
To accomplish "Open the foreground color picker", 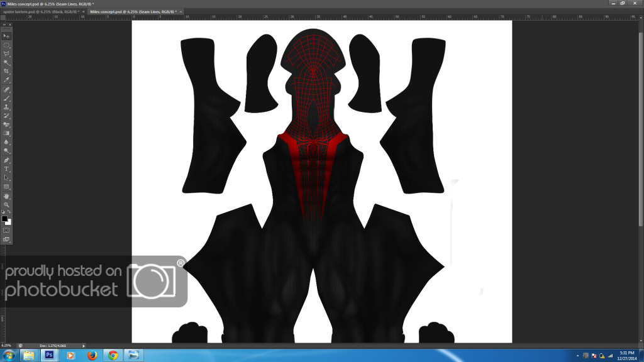I will pyautogui.click(x=4, y=218).
